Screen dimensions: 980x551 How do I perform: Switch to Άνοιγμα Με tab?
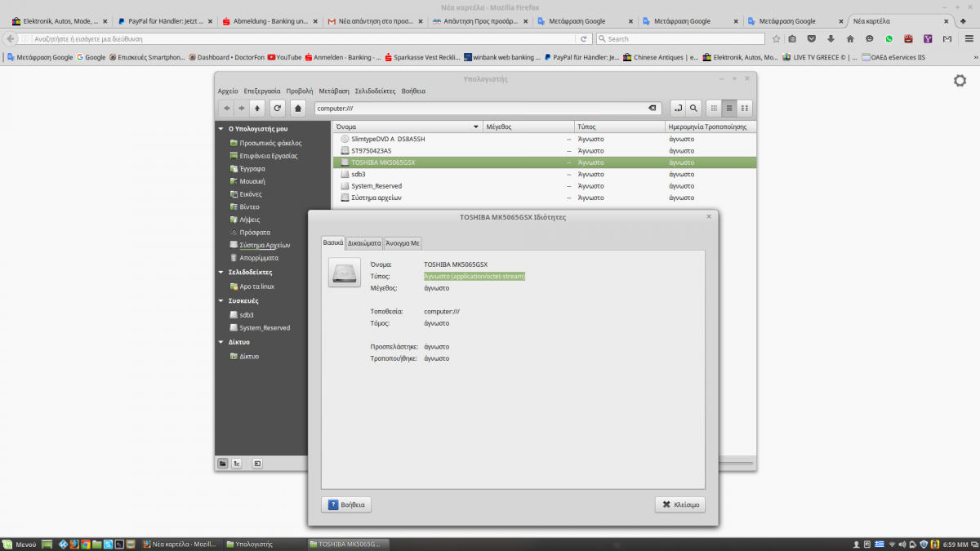(x=403, y=243)
